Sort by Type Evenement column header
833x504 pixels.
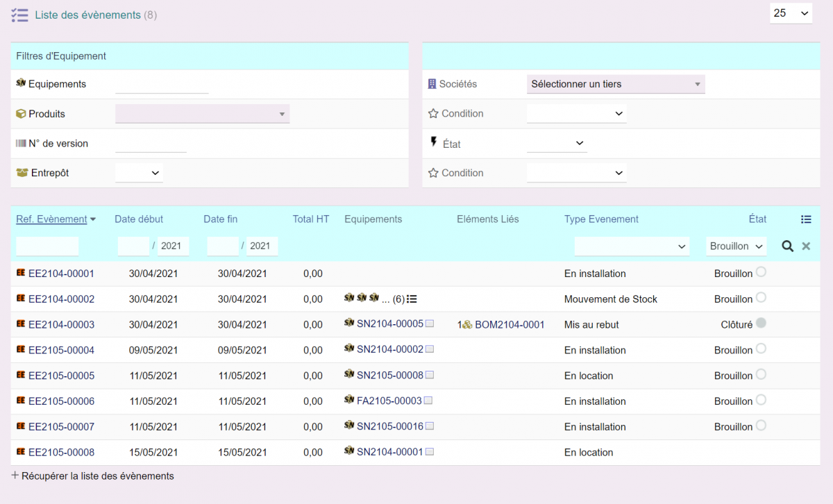tap(601, 219)
